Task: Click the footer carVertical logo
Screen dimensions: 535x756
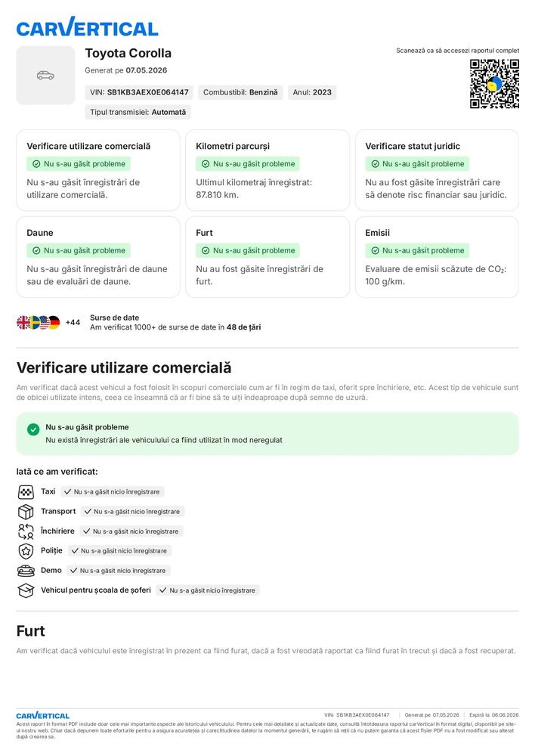Action: pyautogui.click(x=43, y=715)
